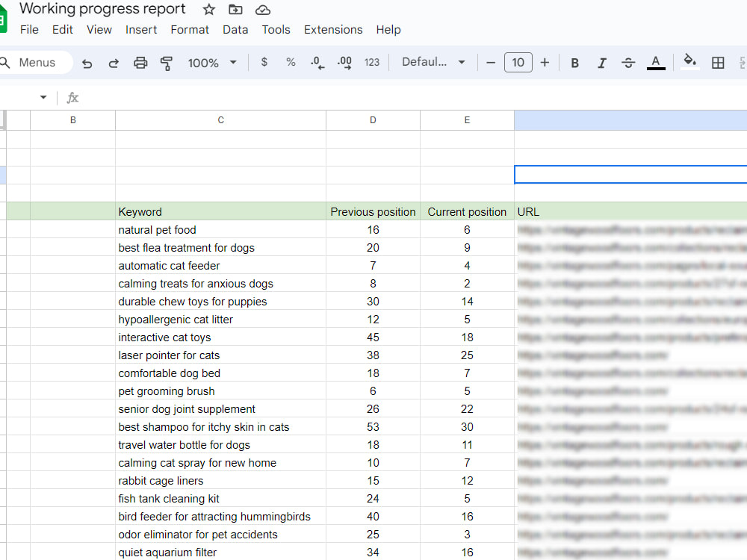Select column B header
Image resolution: width=747 pixels, height=560 pixels.
coord(73,120)
